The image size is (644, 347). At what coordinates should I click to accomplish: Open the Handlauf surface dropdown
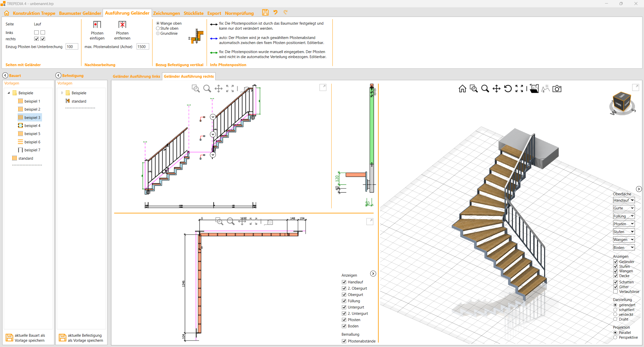[x=624, y=200]
